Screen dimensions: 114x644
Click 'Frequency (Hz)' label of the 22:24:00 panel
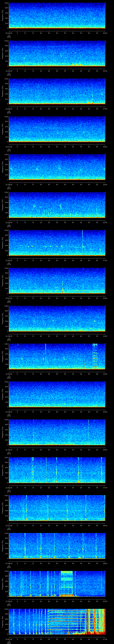3,16
